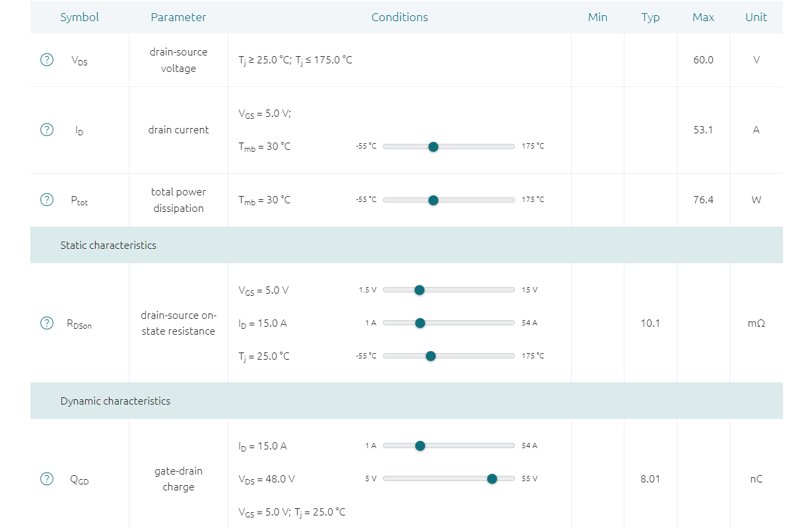The image size is (812, 528).
Task: Select the drain-source voltage parameter label
Action: point(178,59)
